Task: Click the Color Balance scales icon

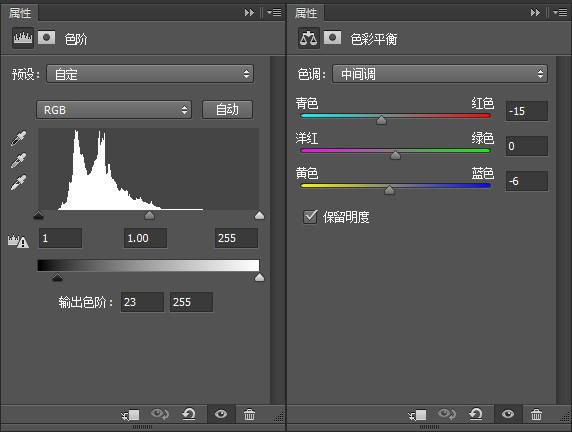Action: (309, 38)
